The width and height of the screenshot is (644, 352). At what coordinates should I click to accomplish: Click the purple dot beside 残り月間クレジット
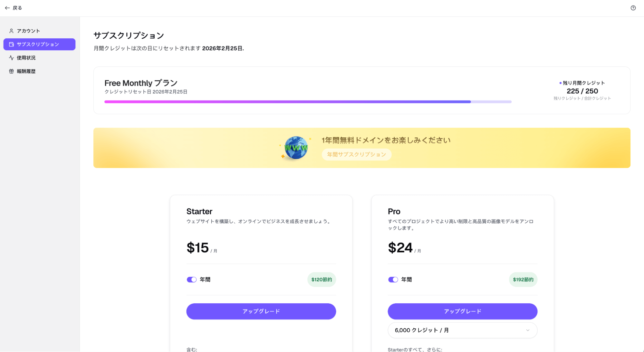[560, 83]
